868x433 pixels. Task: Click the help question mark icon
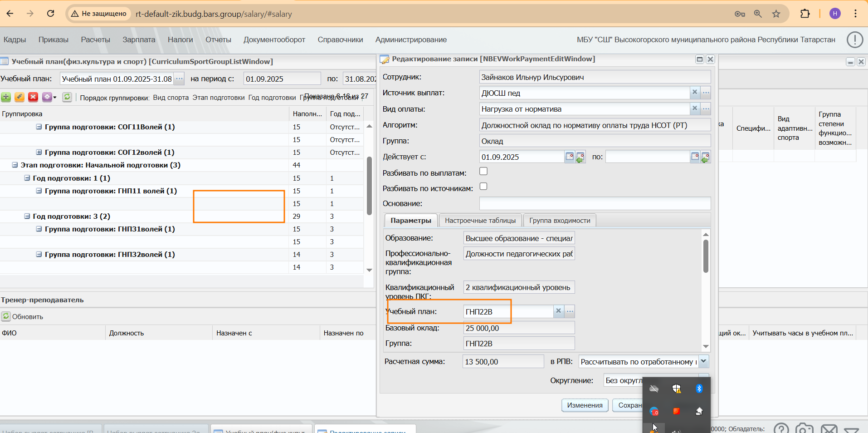781,429
